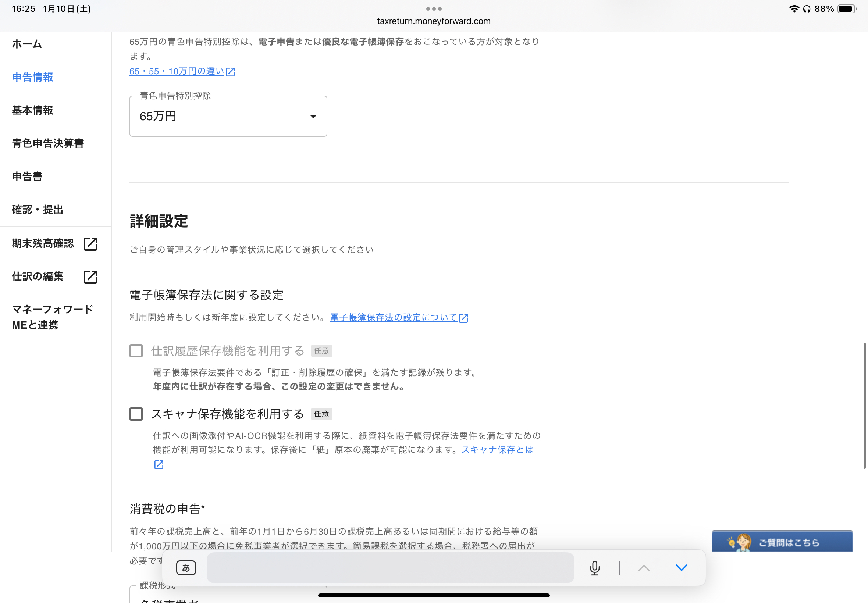The height and width of the screenshot is (603, 868).
Task: Open 青色申告特別控除 dropdown showing 65万円
Action: click(228, 116)
